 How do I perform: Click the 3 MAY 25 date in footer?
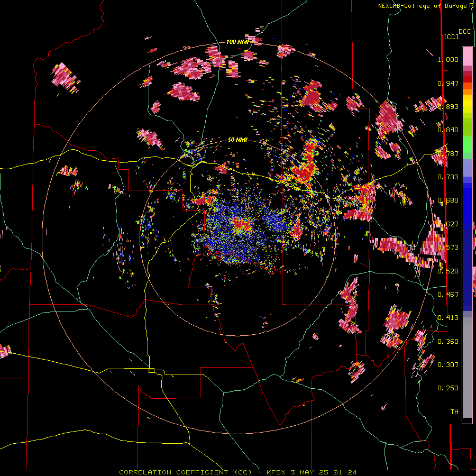309,472
